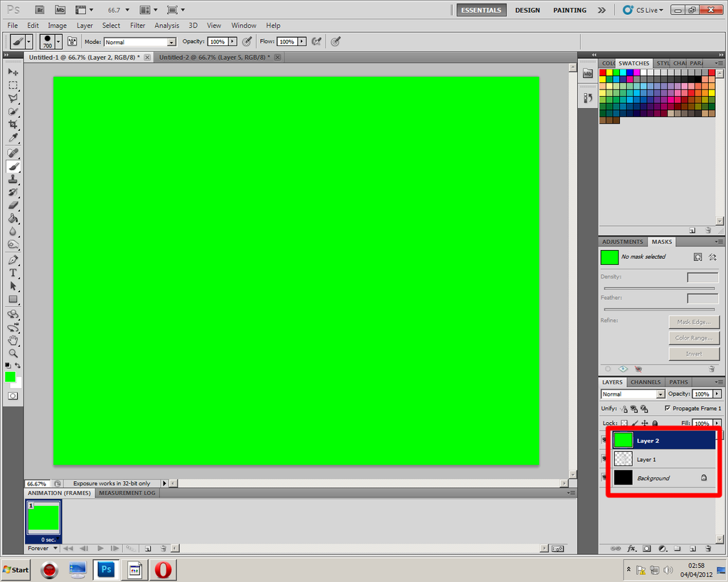Toggle the Propagate Frame 1 checkbox
The image size is (728, 582).
coord(668,409)
